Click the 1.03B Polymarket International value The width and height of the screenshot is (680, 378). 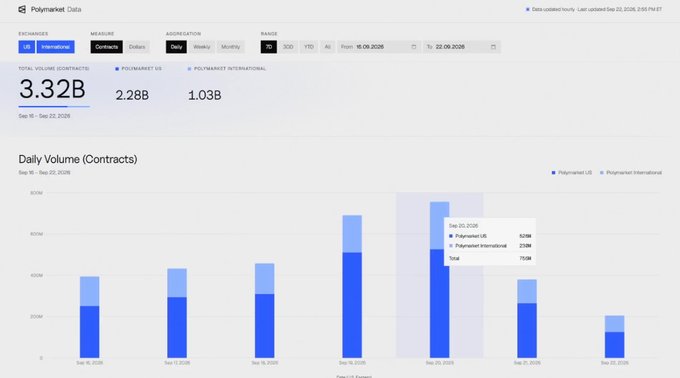coord(205,95)
